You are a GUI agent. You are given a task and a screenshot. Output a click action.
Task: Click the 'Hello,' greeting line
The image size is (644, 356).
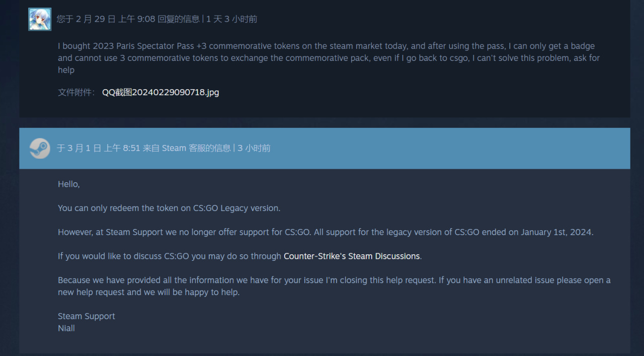(69, 184)
